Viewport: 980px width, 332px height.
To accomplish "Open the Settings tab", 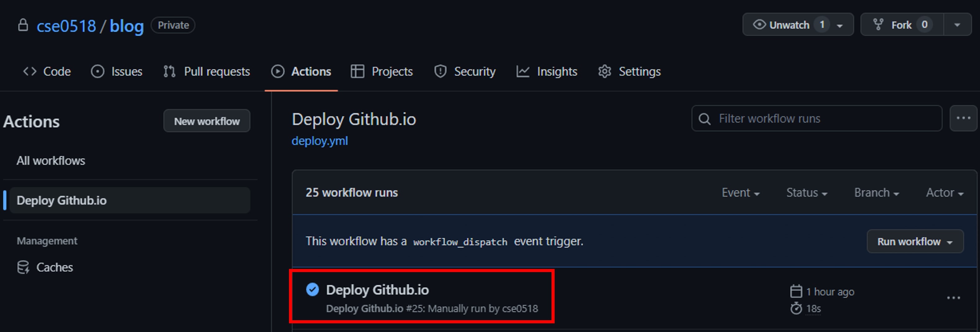I will [x=629, y=71].
